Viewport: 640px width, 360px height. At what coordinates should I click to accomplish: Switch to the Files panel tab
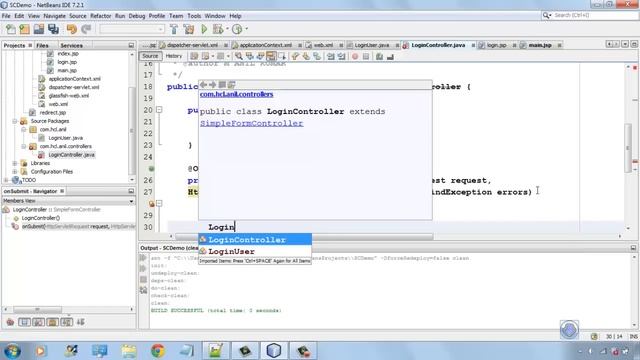tap(42, 45)
